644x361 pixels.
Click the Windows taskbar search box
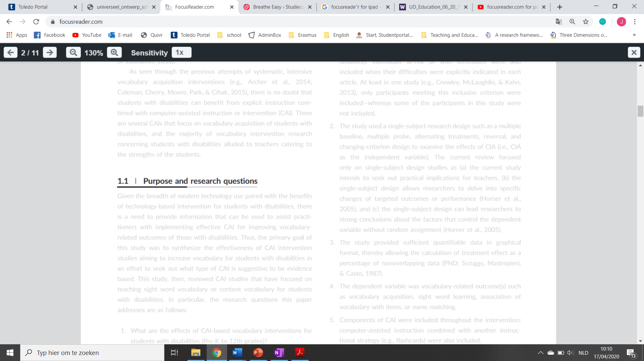(x=92, y=352)
